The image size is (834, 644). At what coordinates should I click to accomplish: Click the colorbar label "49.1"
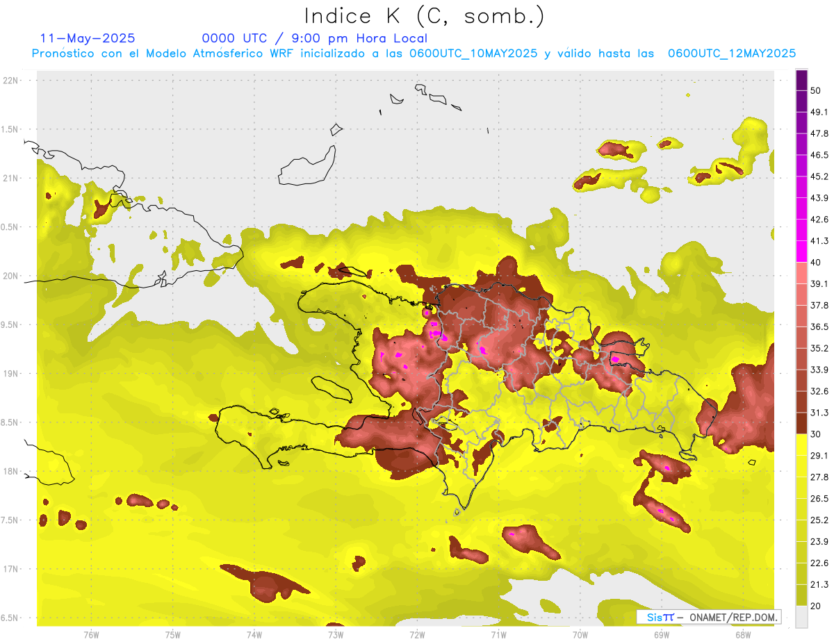pyautogui.click(x=819, y=112)
